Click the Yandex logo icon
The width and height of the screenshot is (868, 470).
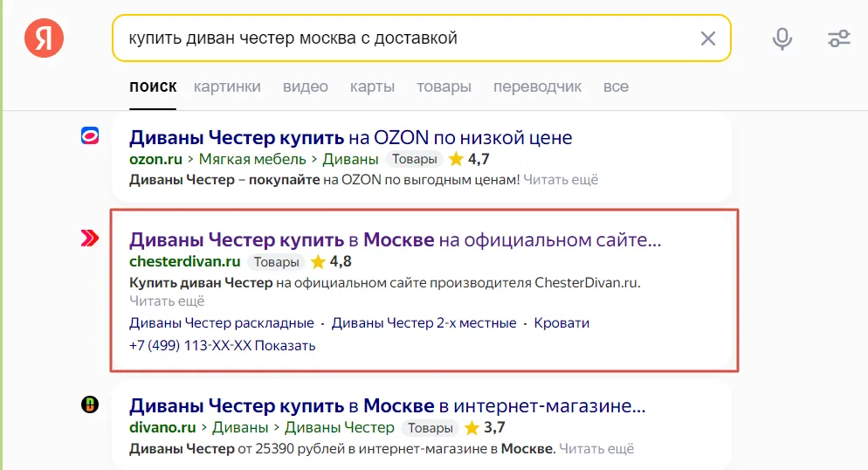click(44, 38)
